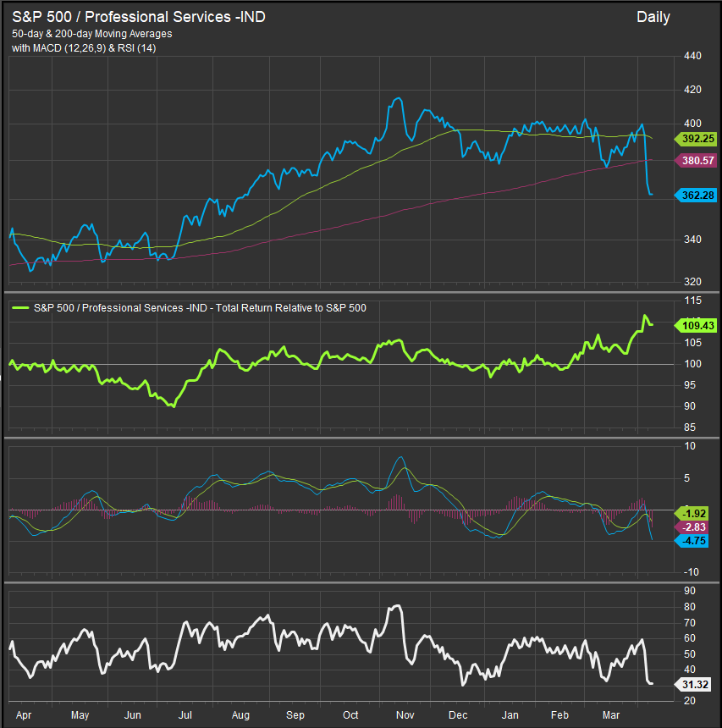Click the 95 relative return axis label

tap(690, 385)
